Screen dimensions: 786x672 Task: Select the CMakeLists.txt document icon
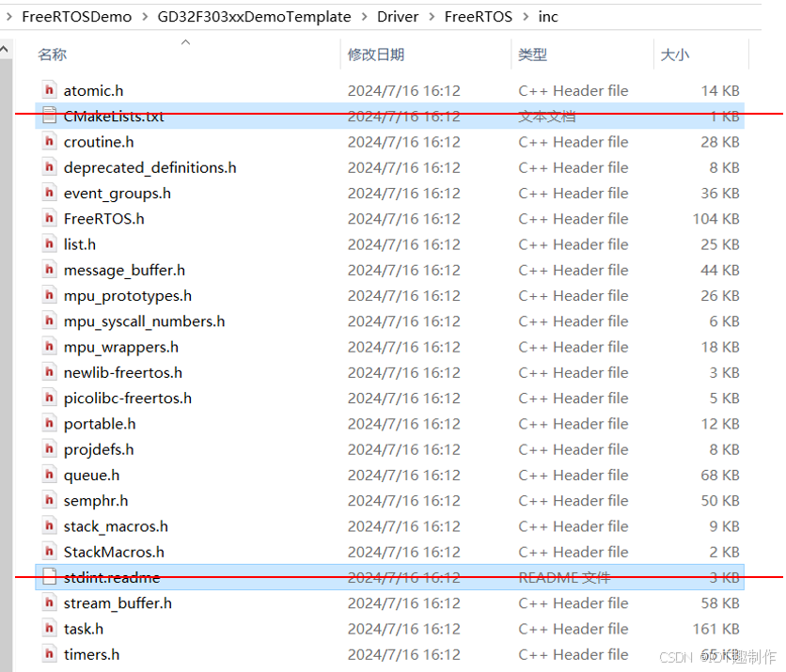(49, 116)
